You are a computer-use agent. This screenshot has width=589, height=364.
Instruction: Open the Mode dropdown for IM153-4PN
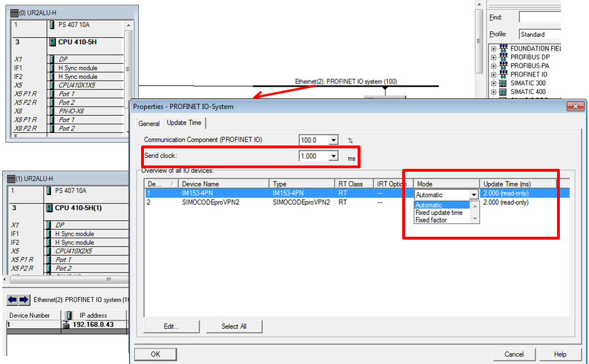473,195
